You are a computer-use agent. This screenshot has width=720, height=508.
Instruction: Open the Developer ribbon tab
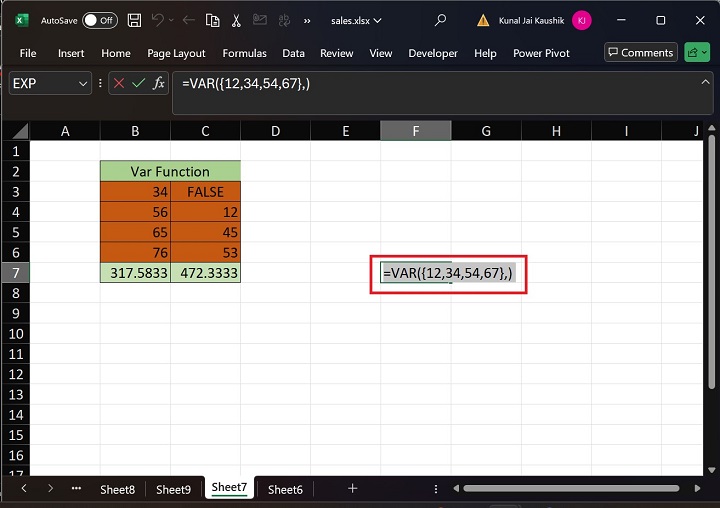coord(433,53)
